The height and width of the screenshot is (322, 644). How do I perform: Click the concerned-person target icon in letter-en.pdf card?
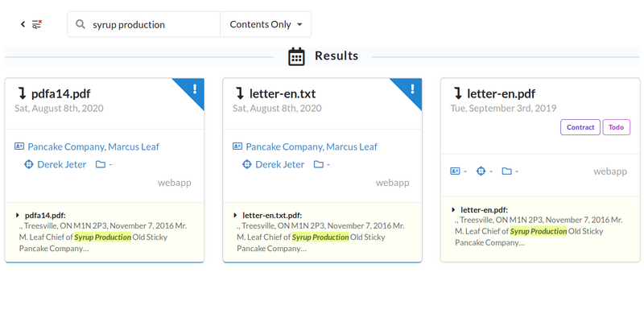click(x=481, y=171)
